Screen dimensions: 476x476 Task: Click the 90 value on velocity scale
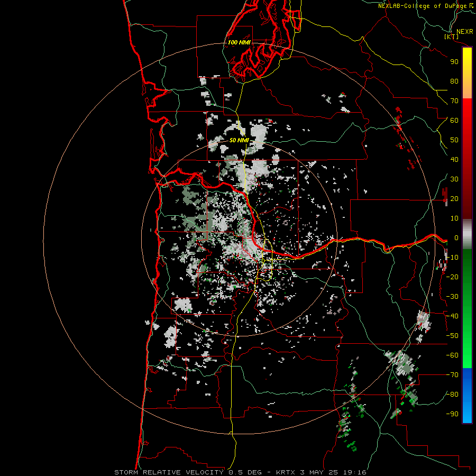click(454, 62)
